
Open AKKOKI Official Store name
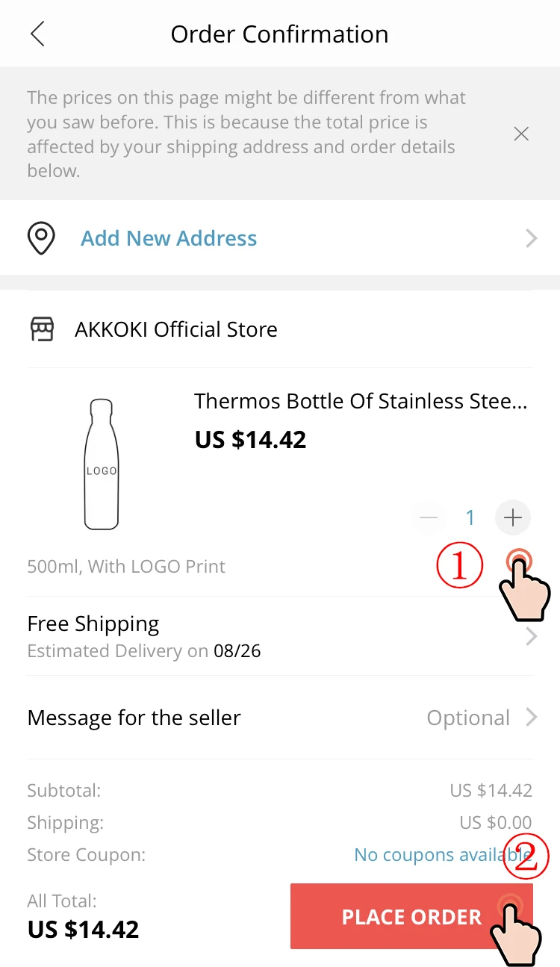pos(176,329)
